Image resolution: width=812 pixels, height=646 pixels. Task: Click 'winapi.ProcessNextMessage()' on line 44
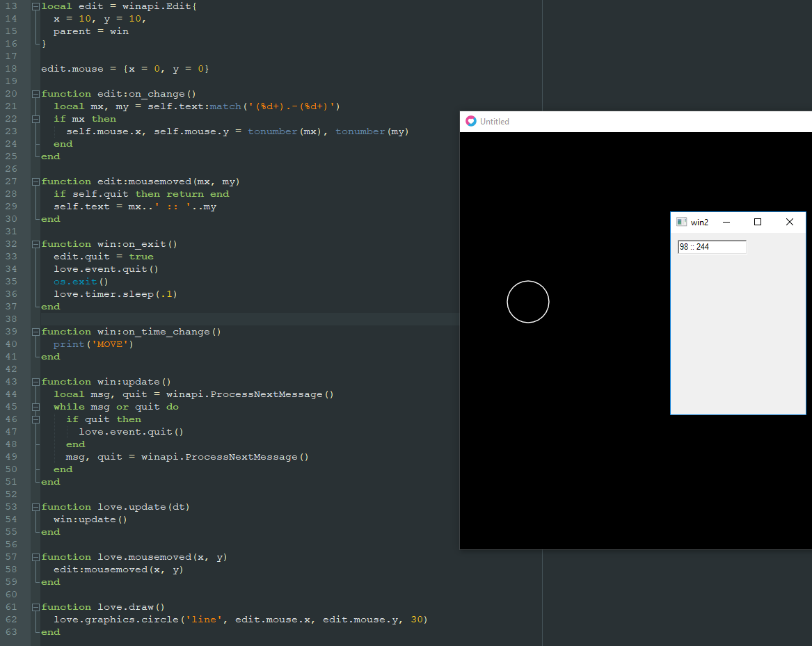pyautogui.click(x=250, y=394)
